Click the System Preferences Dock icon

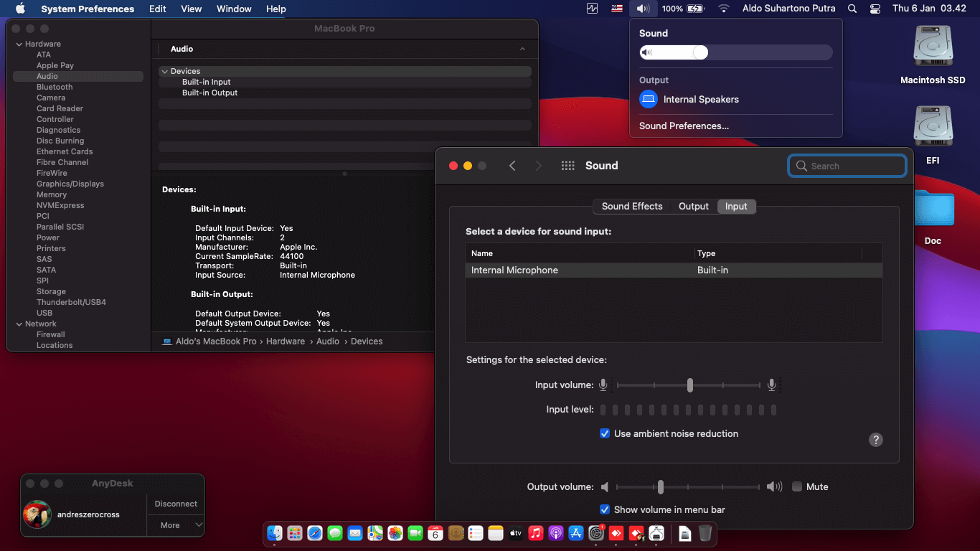point(596,533)
